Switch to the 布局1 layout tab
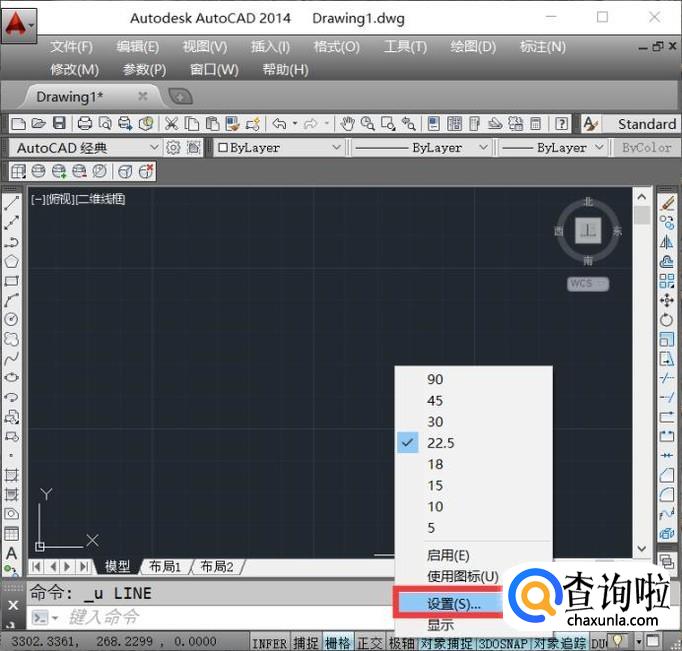Viewport: 682px width, 651px height. coord(164,566)
